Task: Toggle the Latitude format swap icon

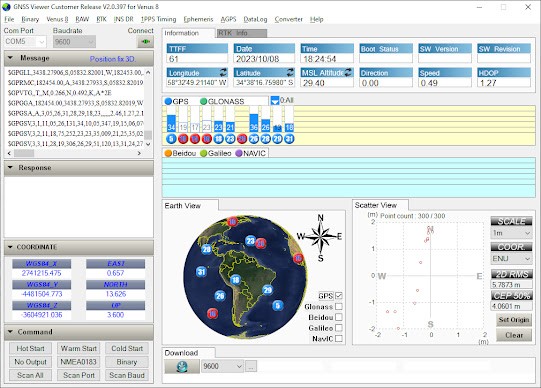Action: click(291, 72)
